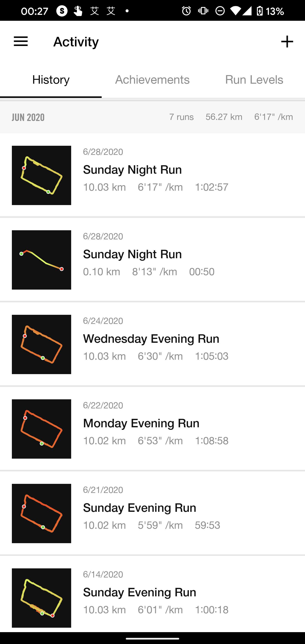Image resolution: width=305 pixels, height=644 pixels.
Task: Switch to the Achievements tab
Action: tap(152, 80)
